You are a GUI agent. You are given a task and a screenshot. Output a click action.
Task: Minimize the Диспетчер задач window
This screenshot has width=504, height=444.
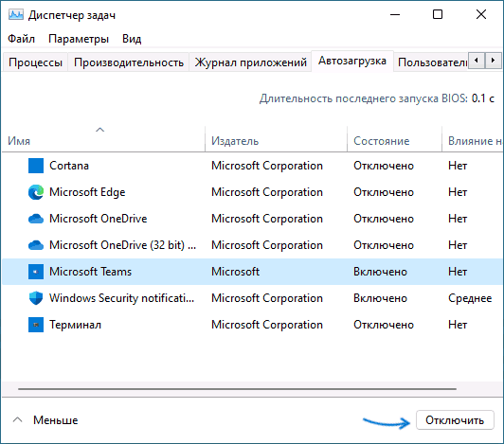[x=395, y=15]
